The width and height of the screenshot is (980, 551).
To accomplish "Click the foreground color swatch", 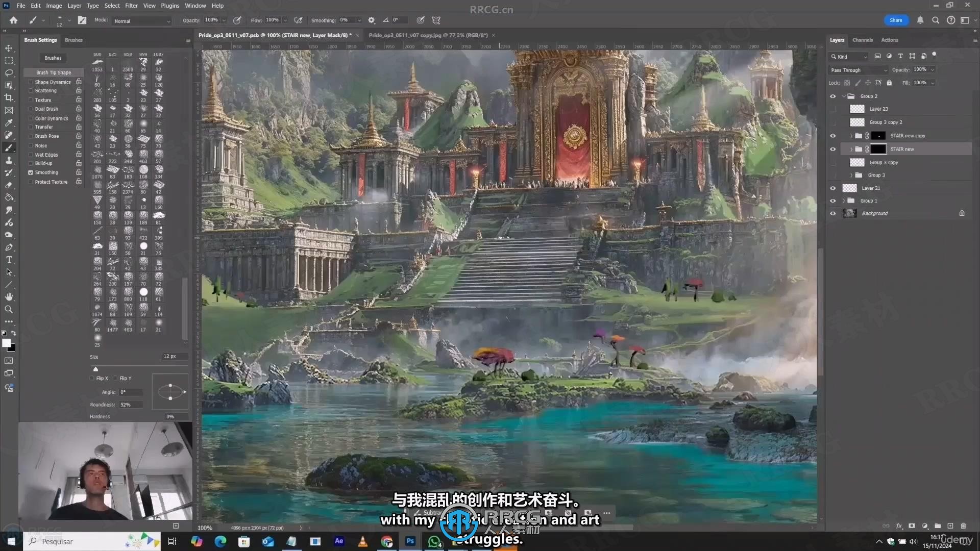I will click(6, 343).
